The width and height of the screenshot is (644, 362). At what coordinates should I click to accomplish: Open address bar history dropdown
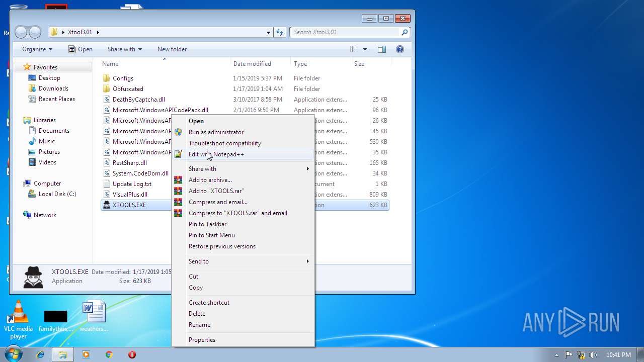[x=268, y=32]
